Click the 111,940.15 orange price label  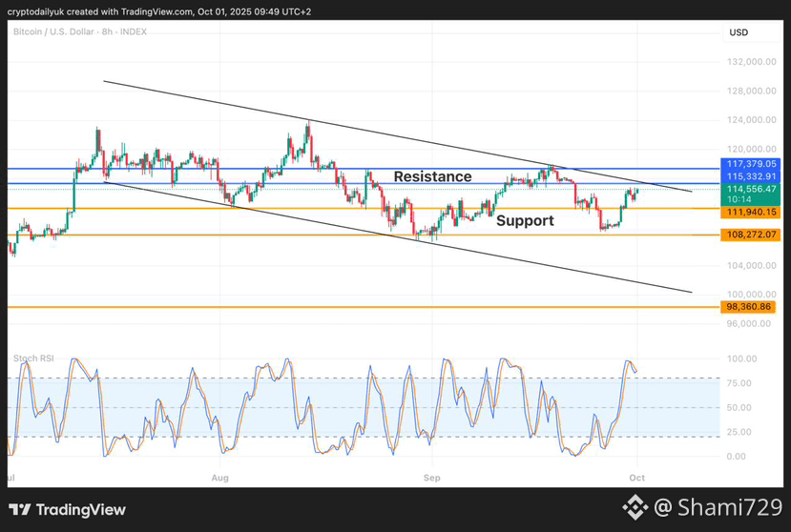pyautogui.click(x=751, y=213)
